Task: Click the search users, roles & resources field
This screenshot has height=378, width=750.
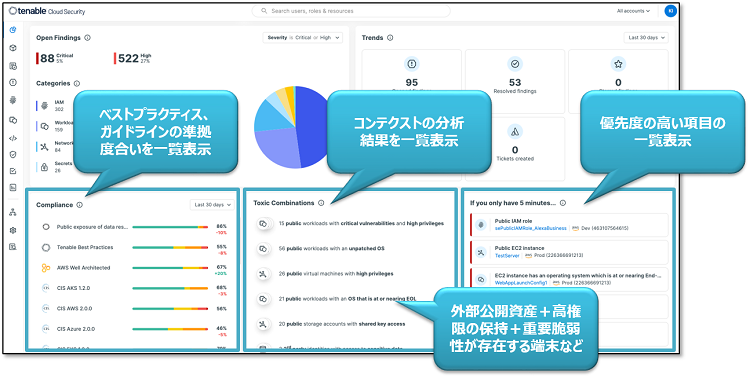Action: click(351, 11)
